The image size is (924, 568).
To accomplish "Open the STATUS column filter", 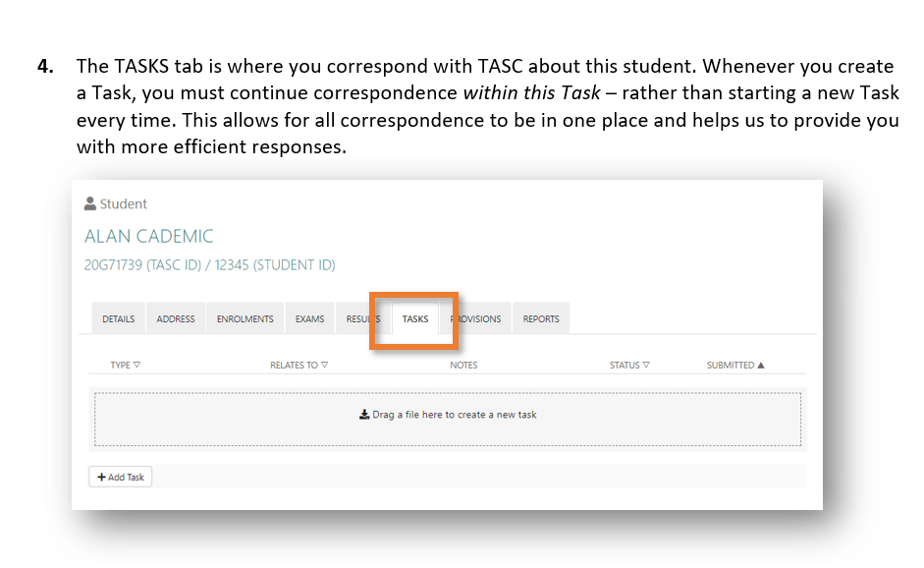I will (x=646, y=366).
